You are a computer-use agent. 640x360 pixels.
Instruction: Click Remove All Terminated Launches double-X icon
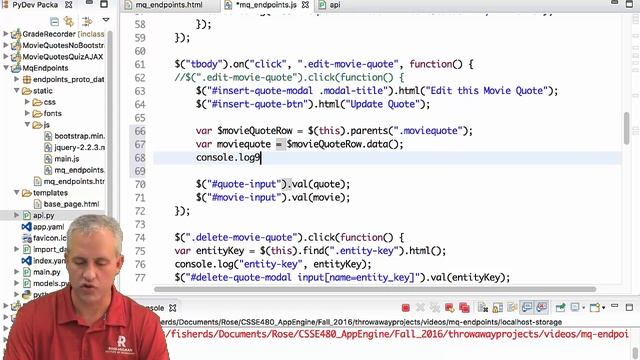point(435,308)
